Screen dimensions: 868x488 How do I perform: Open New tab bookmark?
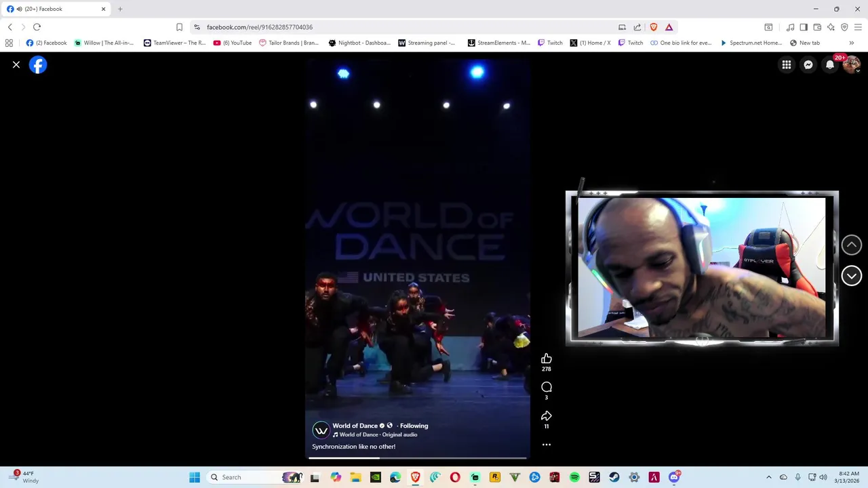(x=805, y=43)
